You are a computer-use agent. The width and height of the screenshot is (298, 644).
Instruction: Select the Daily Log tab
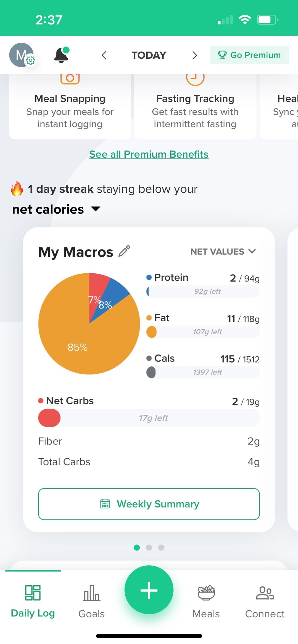[33, 601]
